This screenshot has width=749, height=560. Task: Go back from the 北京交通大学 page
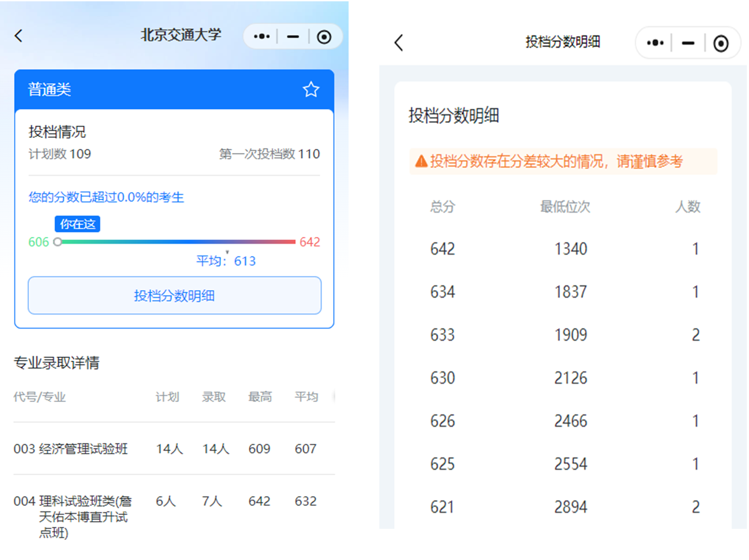18,36
